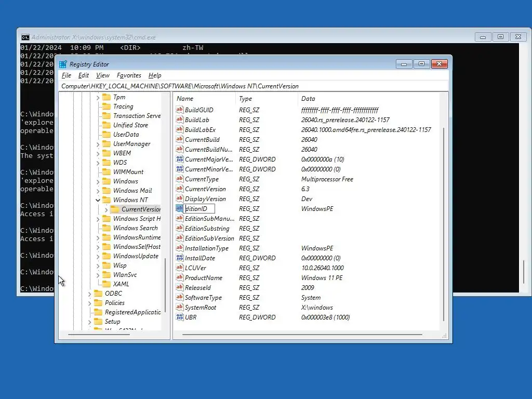
Task: Click the values pane horizontal scrollbar
Action: click(x=302, y=335)
